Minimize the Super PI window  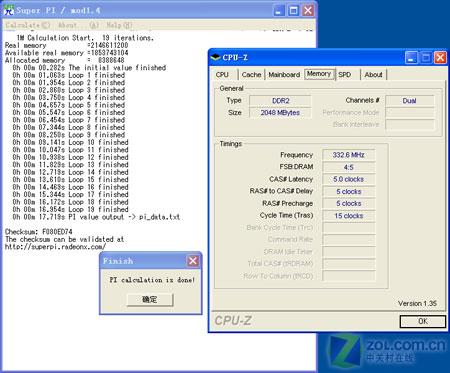click(x=279, y=10)
